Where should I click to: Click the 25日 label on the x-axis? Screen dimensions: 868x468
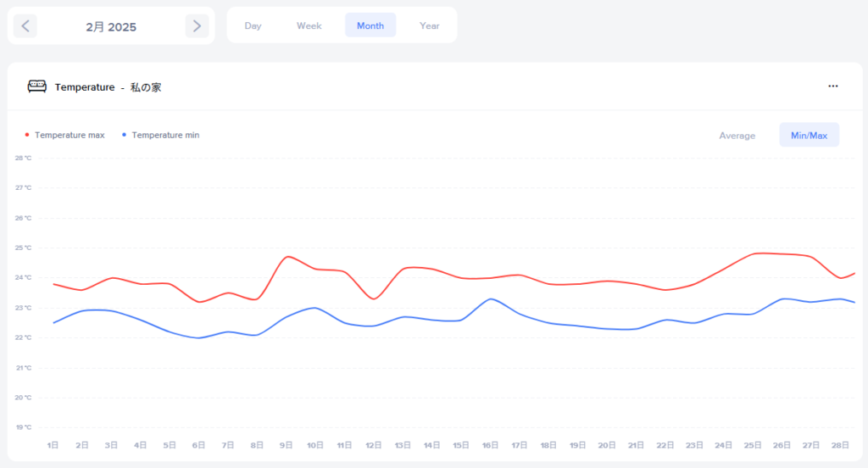click(x=752, y=445)
